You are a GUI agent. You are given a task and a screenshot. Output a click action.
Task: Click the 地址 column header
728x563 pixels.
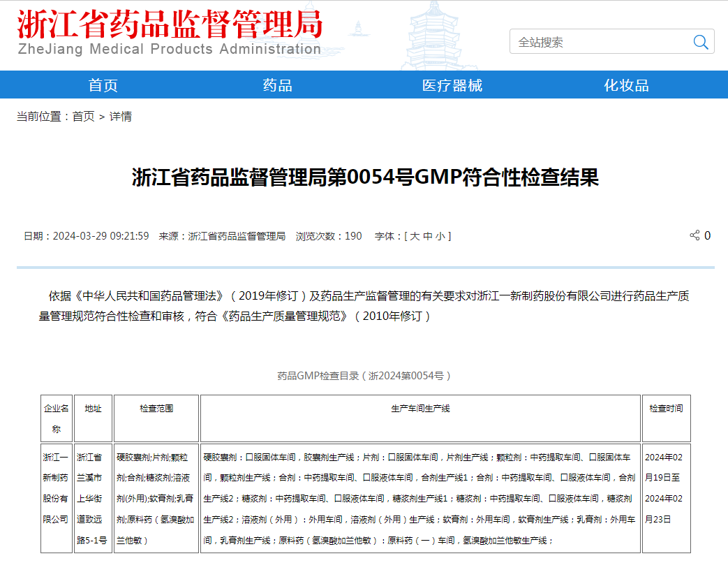(93, 418)
